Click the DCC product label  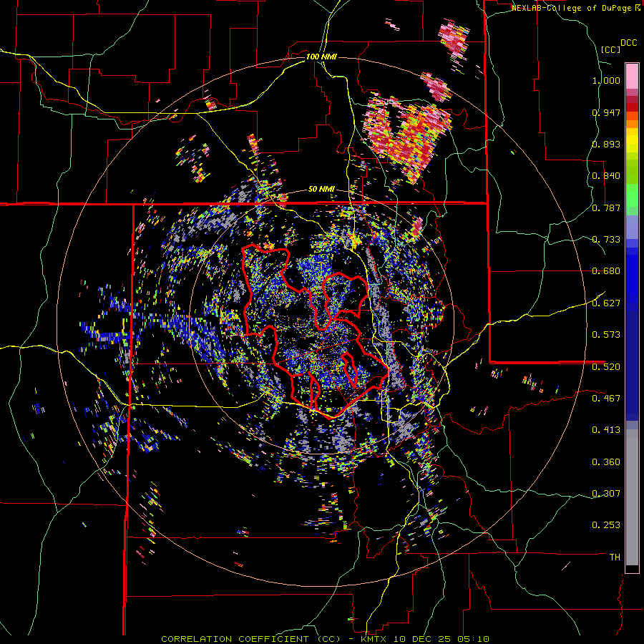click(x=628, y=43)
